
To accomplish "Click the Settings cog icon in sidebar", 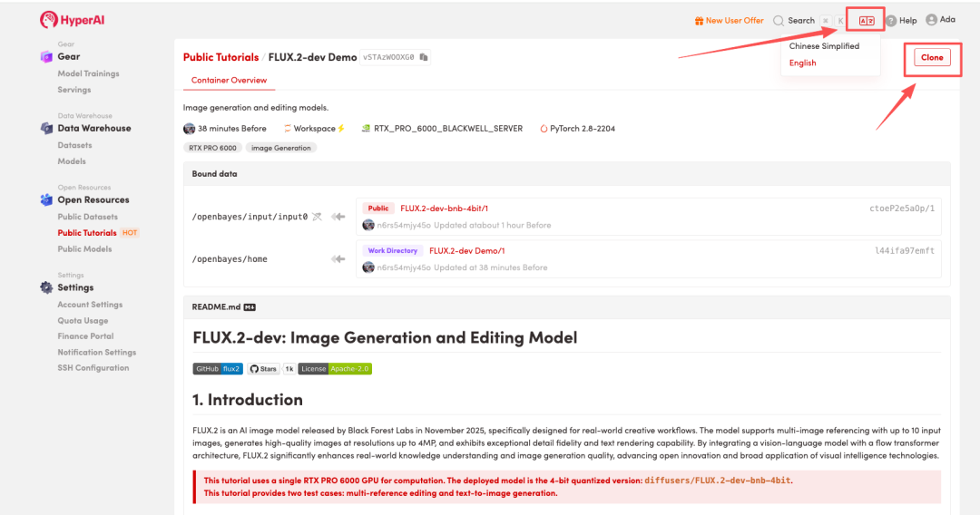I will (46, 287).
